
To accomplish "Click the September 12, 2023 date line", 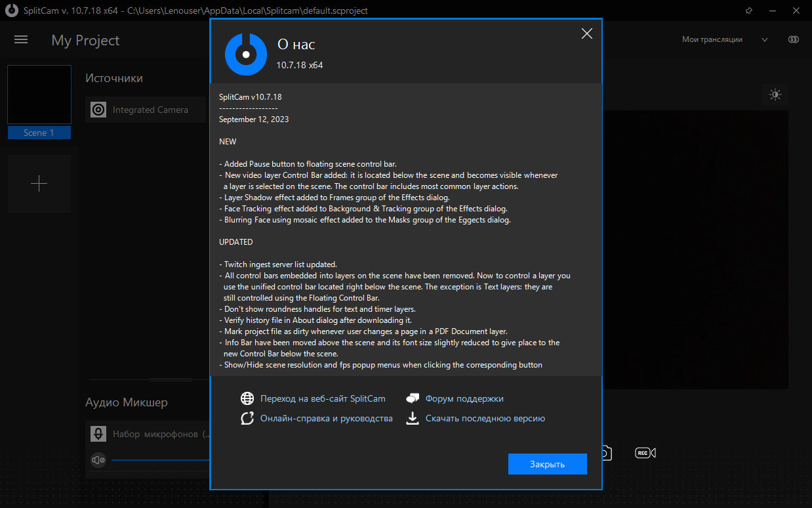I will click(x=254, y=119).
